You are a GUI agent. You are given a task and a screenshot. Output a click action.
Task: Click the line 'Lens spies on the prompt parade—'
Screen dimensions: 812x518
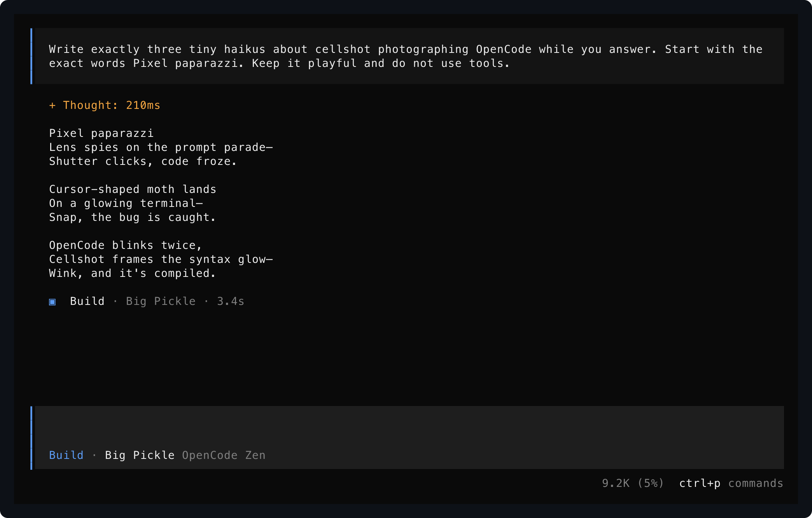(x=161, y=147)
